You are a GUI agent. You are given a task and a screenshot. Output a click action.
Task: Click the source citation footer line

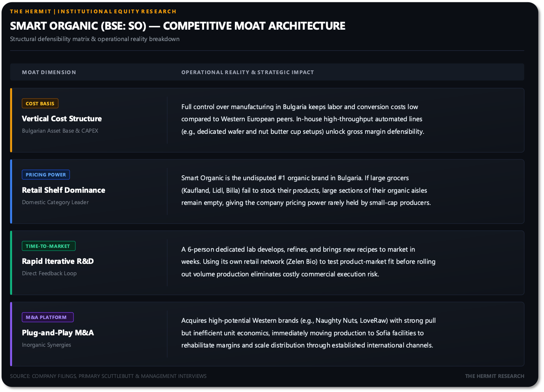click(x=108, y=376)
